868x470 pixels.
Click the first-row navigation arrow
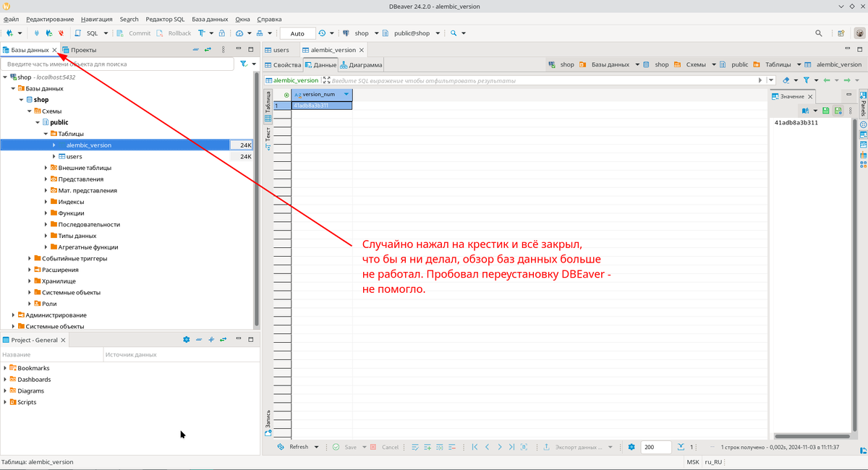click(475, 447)
